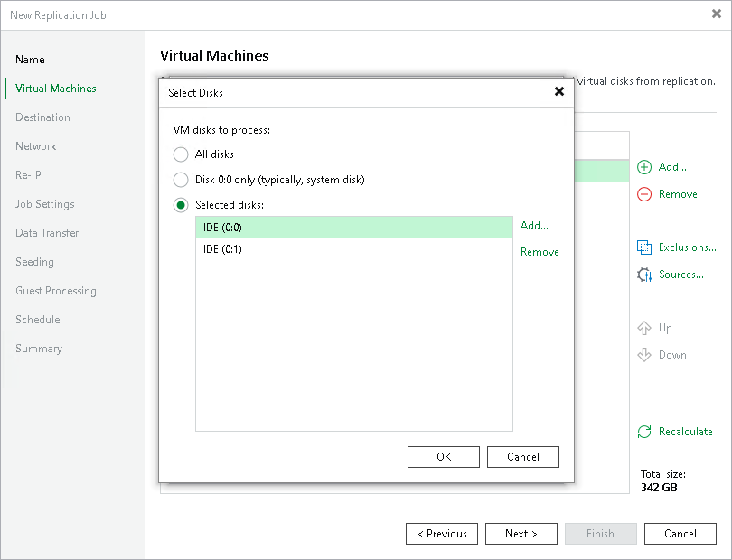732x560 pixels.
Task: Open the Summary wizard step
Action: pos(38,349)
